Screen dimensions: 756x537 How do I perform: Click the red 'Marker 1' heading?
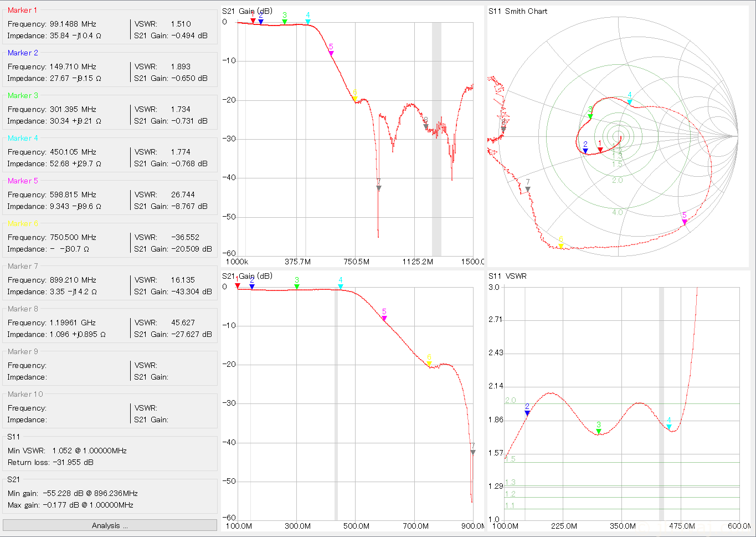[x=23, y=10]
